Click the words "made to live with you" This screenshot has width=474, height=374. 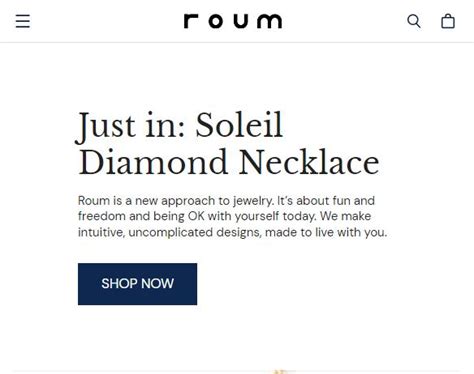pos(326,232)
